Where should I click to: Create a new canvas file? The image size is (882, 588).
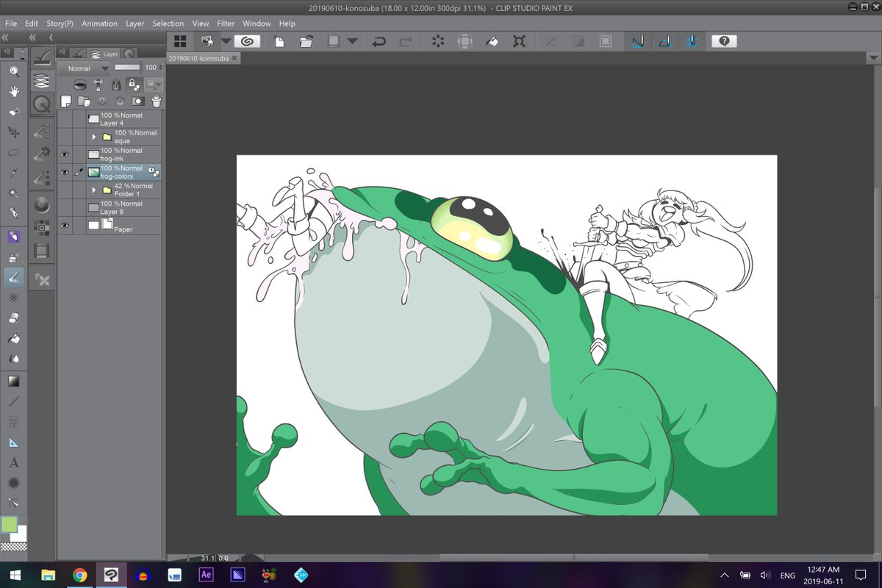click(279, 41)
